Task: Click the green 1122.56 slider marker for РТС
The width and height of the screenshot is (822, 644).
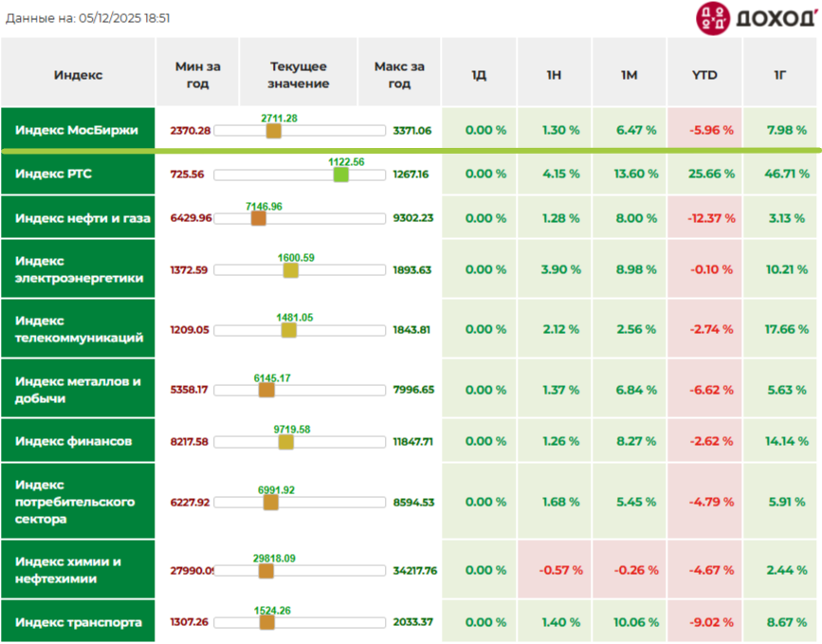Action: click(x=340, y=175)
